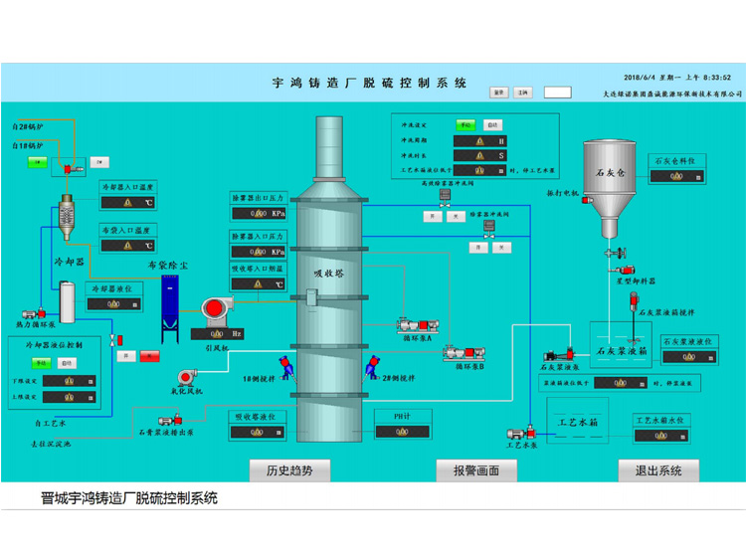The image size is (746, 560).
Task: Edit the 浆液箱液位低于 threshold value
Action: click(x=621, y=383)
